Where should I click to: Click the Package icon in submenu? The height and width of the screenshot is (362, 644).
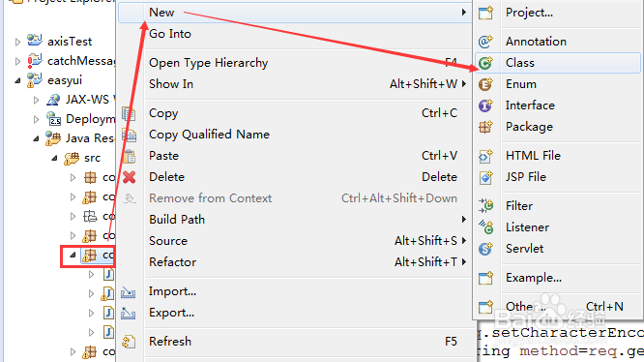point(485,127)
